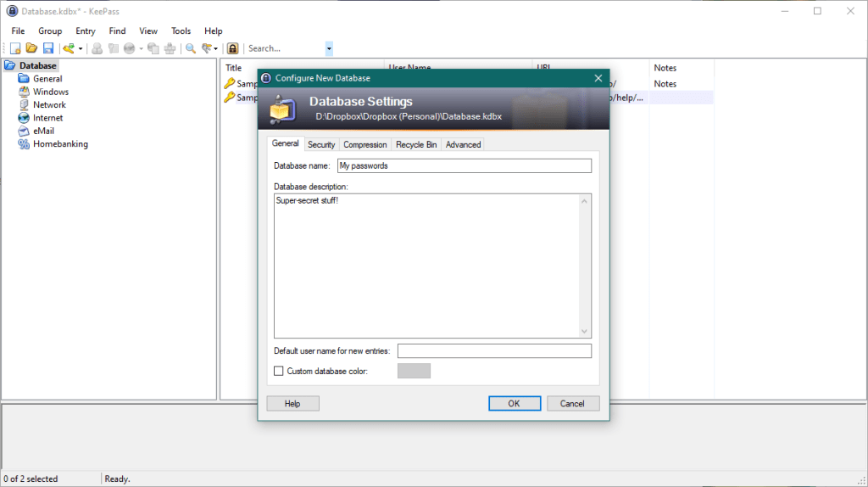
Task: Enable the Custom database color checkbox
Action: [x=278, y=371]
